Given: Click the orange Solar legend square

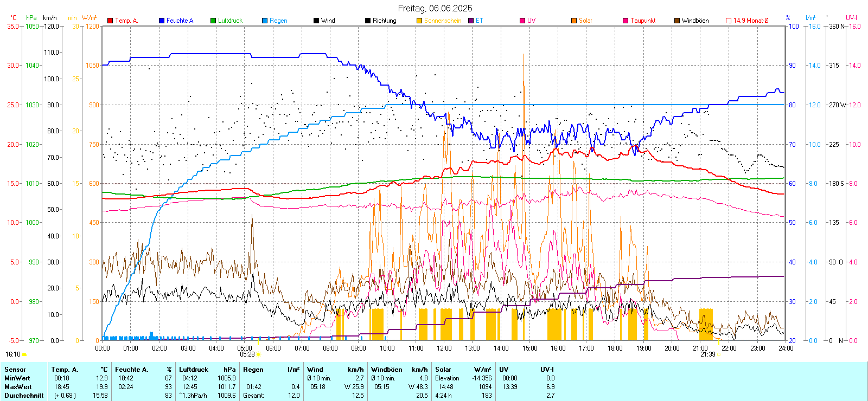Looking at the screenshot, I should [574, 21].
